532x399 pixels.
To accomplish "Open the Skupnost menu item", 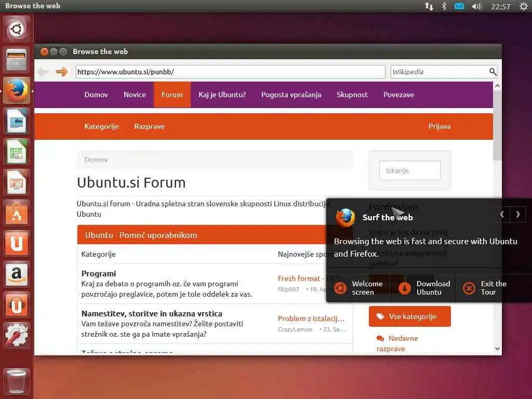I will click(x=352, y=95).
